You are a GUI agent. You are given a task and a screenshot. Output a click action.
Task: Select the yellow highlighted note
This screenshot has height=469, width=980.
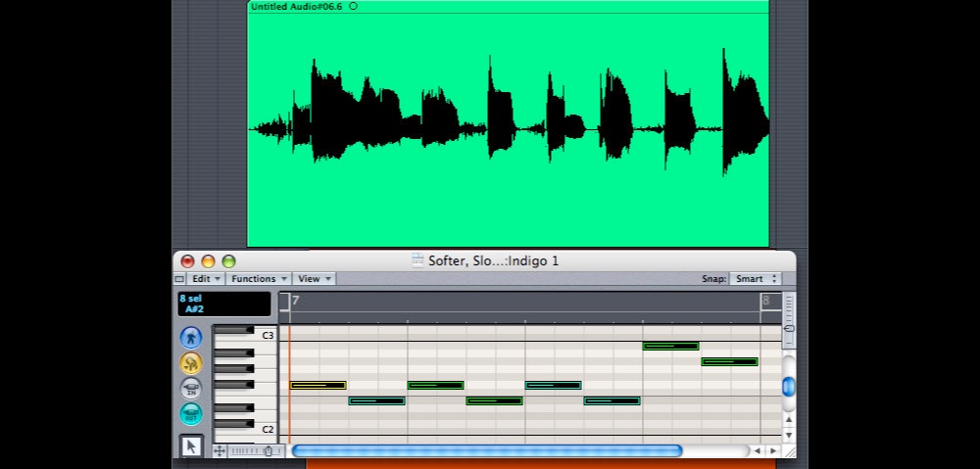pos(318,386)
